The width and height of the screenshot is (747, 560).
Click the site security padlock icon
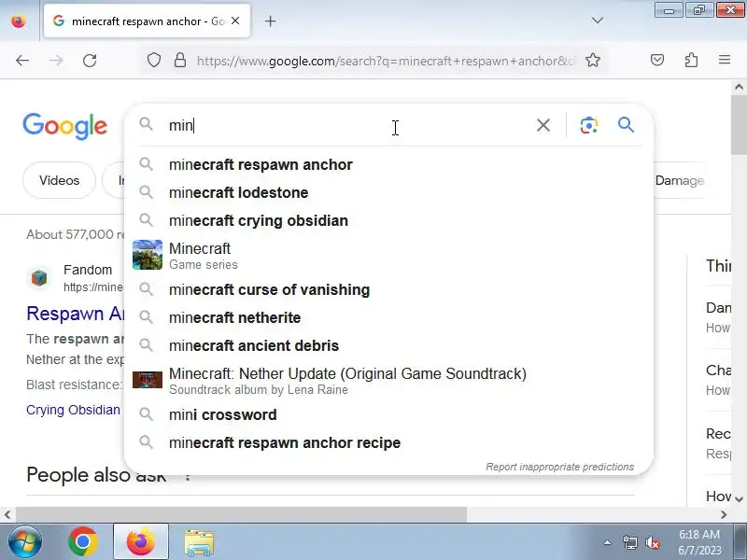(x=179, y=61)
